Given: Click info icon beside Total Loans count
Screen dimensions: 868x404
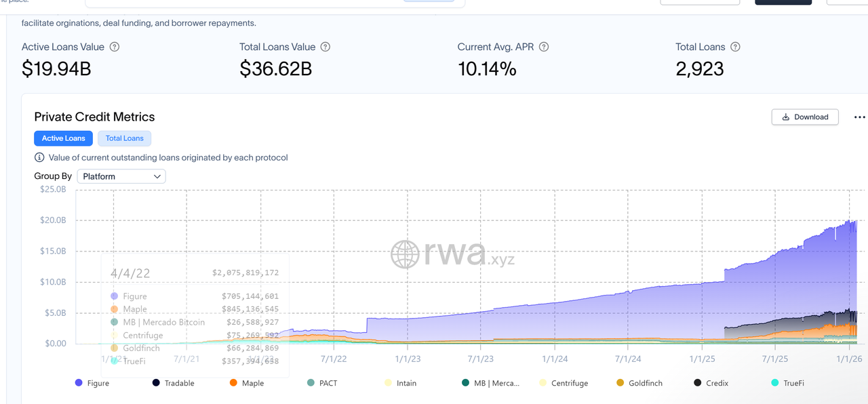Looking at the screenshot, I should 735,47.
